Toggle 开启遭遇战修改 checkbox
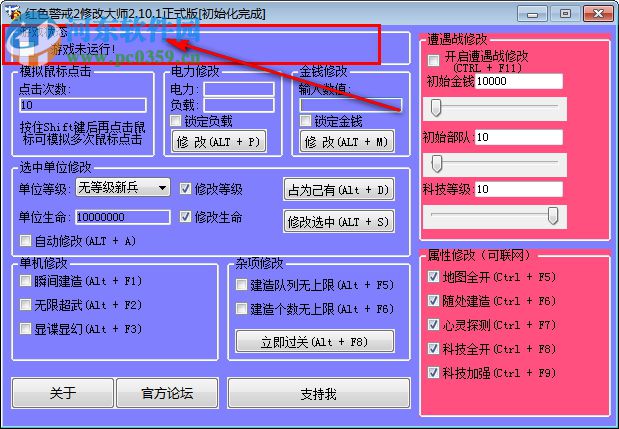This screenshot has width=619, height=429. (433, 60)
